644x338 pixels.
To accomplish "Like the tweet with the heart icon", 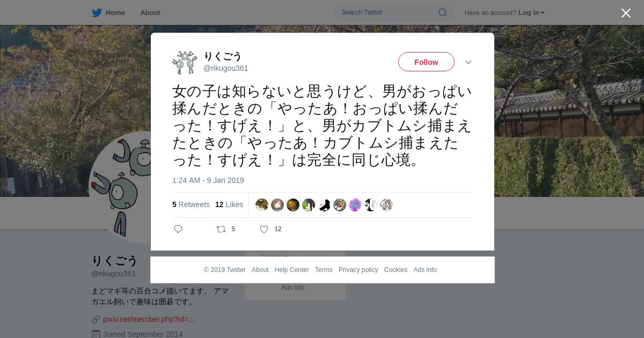I will click(264, 229).
